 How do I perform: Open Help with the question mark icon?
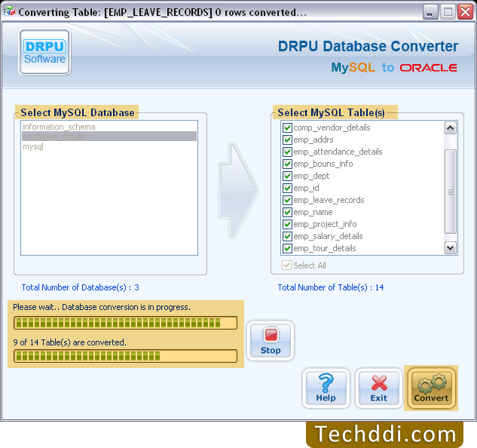click(x=326, y=388)
